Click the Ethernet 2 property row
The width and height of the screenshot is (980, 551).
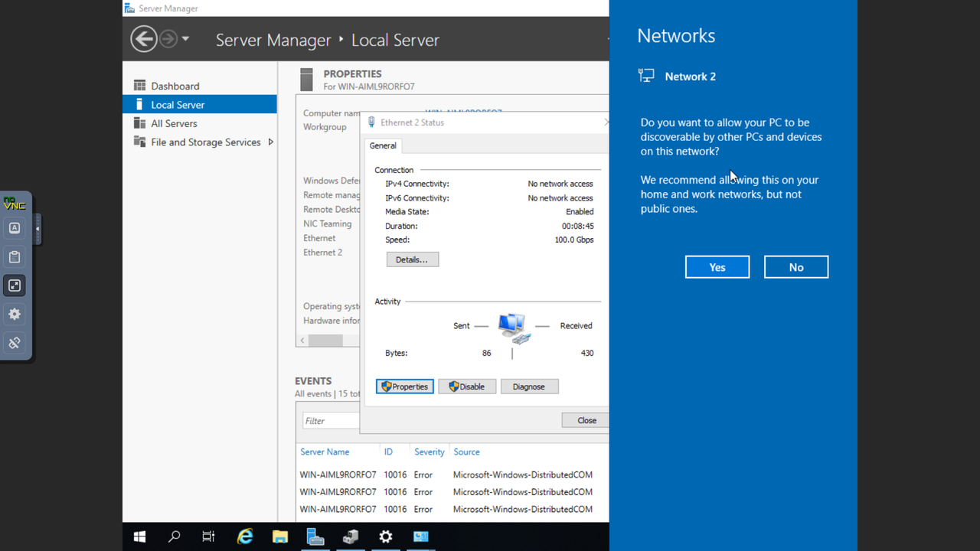click(x=322, y=252)
